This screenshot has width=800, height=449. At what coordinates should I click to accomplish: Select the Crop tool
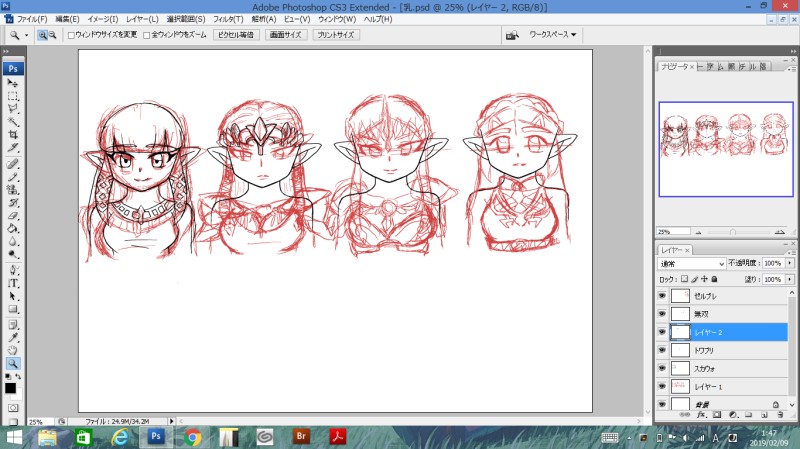click(x=13, y=135)
